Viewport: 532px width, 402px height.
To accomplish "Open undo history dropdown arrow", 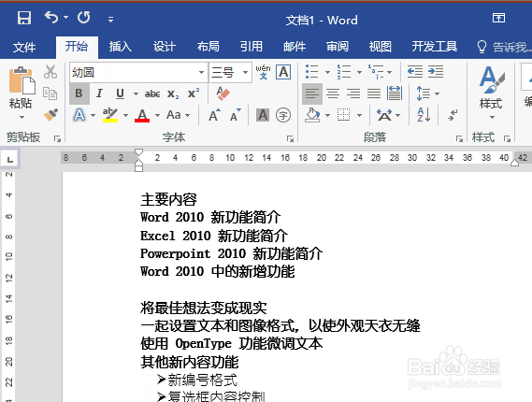I will click(x=65, y=17).
